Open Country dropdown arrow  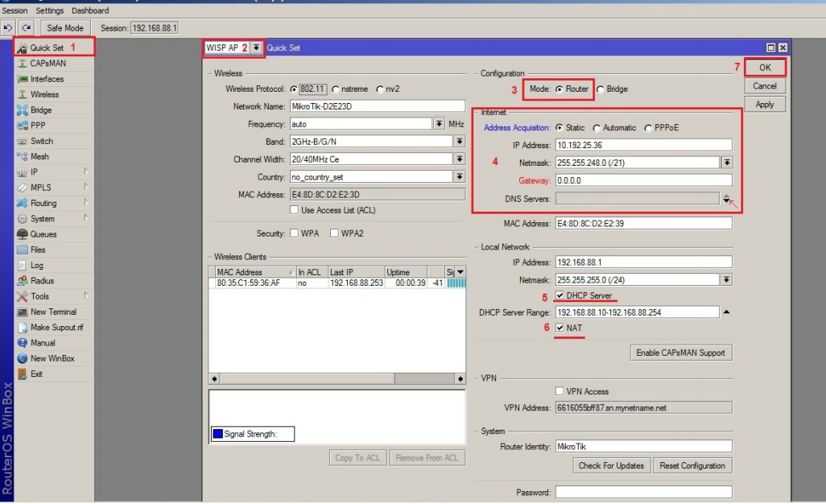[460, 176]
